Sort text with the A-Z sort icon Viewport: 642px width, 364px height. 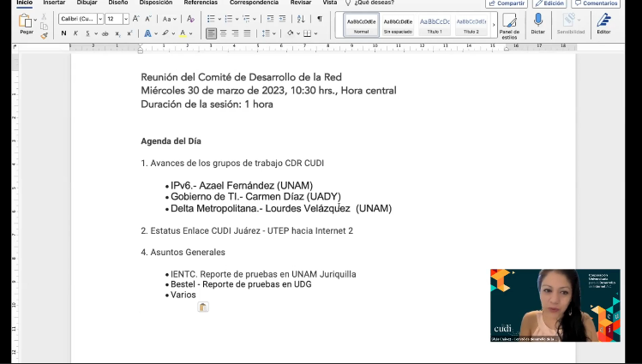click(x=301, y=19)
